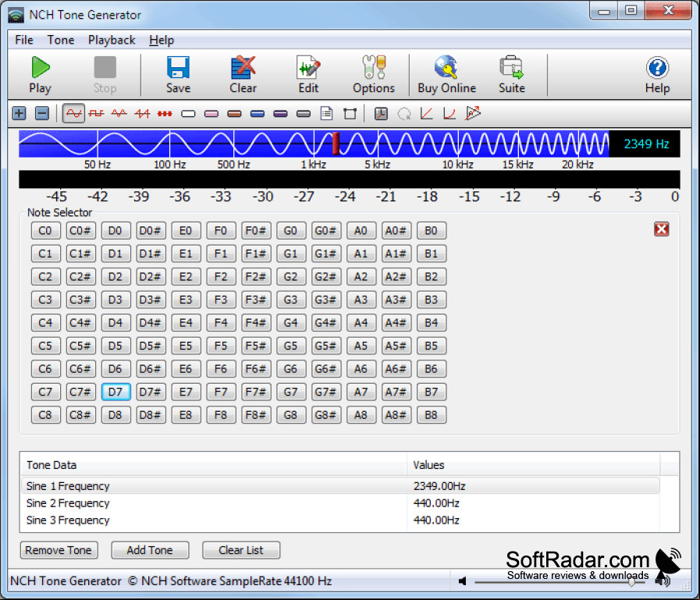Click the linear sweep line icon
The image size is (700, 600).
tap(427, 113)
